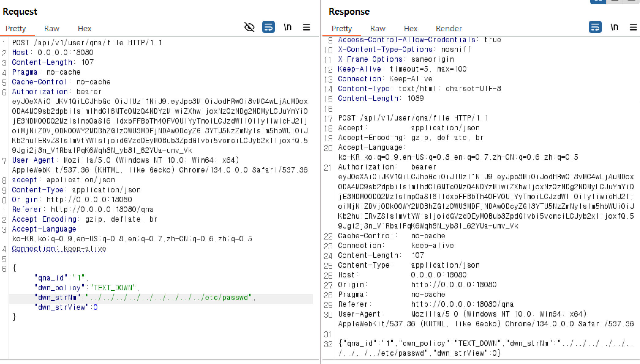
Task: Toggle non-printable \n characters in Request
Action: [287, 27]
